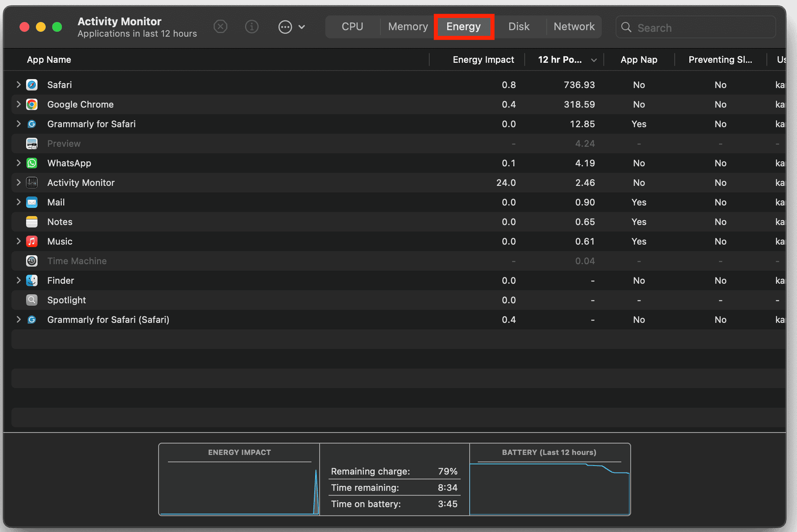Click the Mail app icon
Screen dimensions: 797x532
tap(32, 202)
